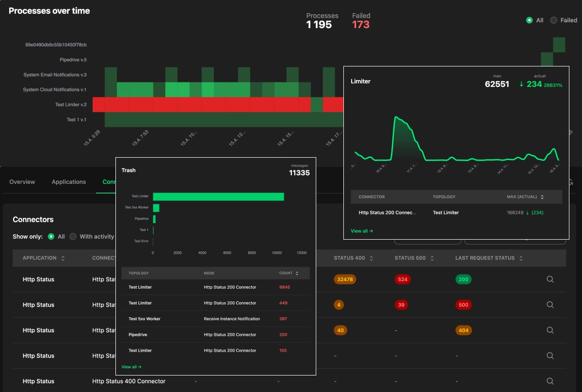Click the TOPOLOGY header in Trash table
582x392 pixels.
tap(139, 274)
